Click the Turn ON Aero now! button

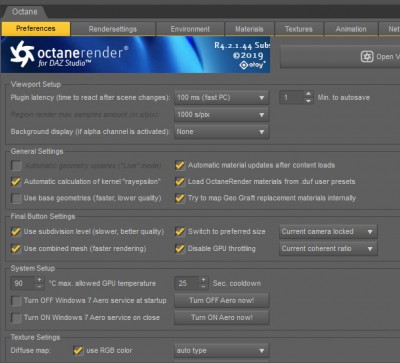pos(222,317)
